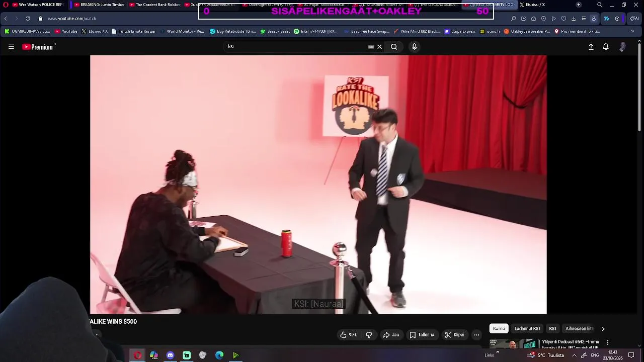
Task: Select the 'Ladannut KSI' filter chip
Action: [x=527, y=328]
